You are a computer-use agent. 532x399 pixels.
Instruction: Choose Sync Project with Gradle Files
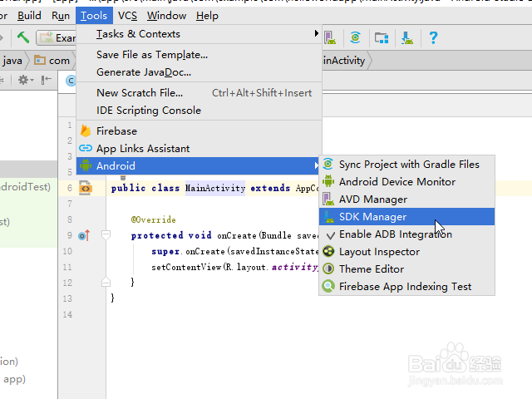tap(406, 165)
